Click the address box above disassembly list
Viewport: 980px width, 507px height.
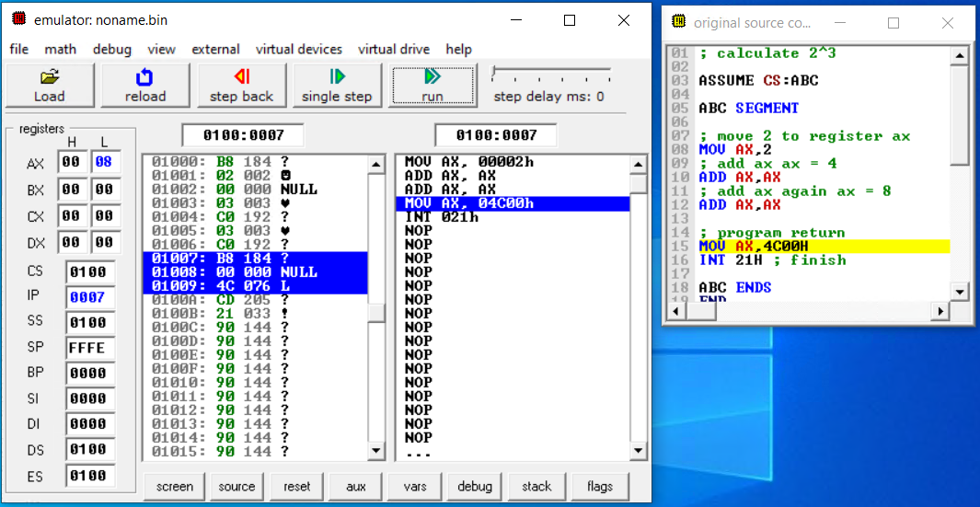496,135
